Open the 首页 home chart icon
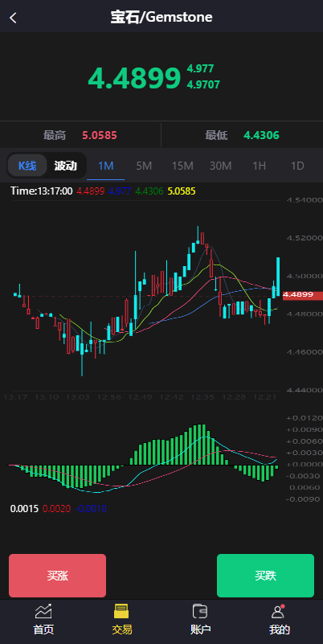The image size is (323, 644). (43, 612)
